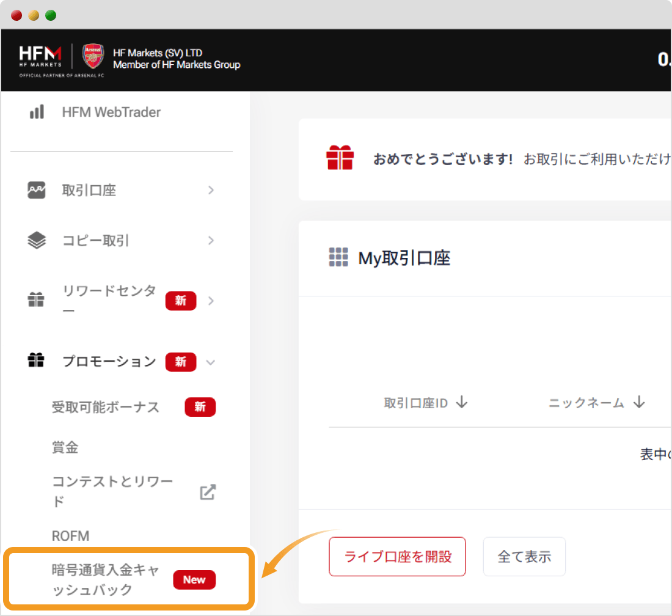Click the HFM WebTrader bar chart icon
672x616 pixels.
pos(37,112)
